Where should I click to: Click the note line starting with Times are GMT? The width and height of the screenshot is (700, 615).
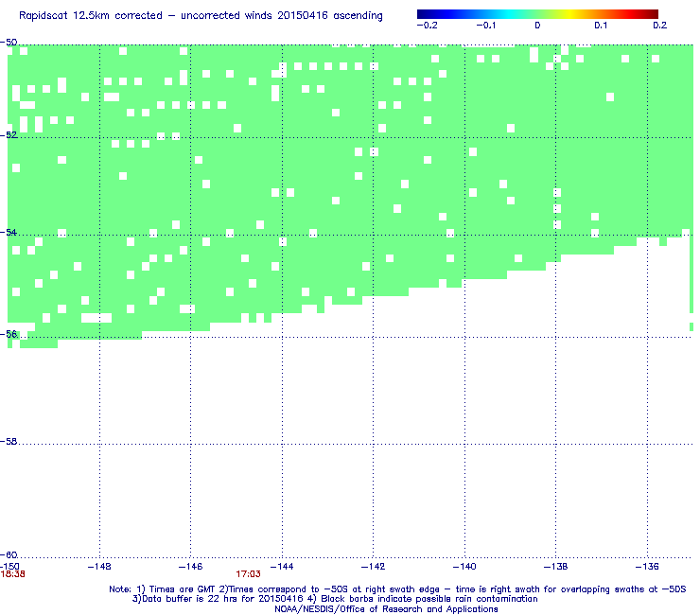click(x=397, y=589)
